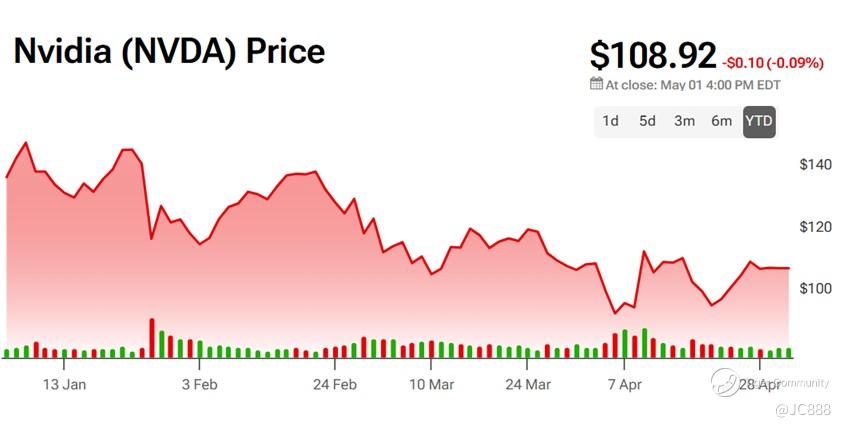Click the 13 Jan date axis label
846x429 pixels.
(x=65, y=383)
